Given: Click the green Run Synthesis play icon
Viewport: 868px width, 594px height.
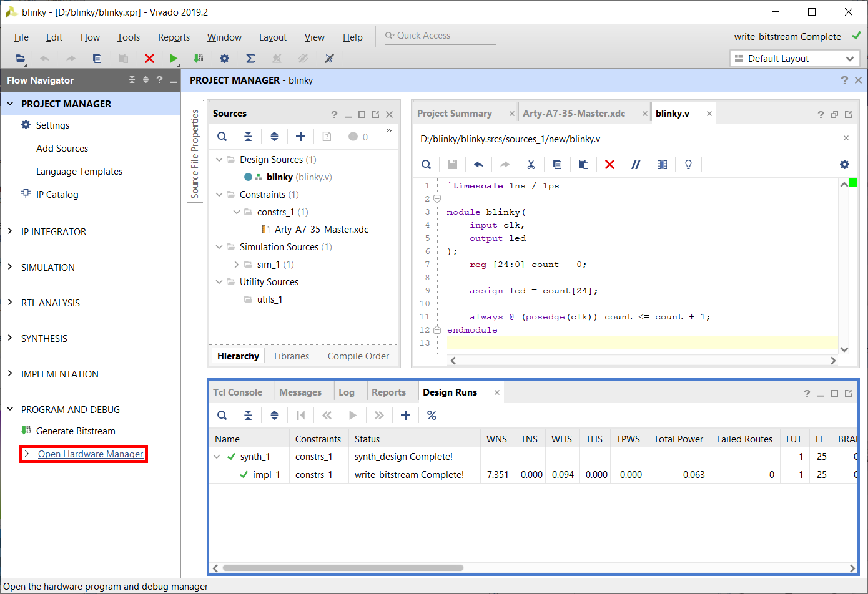Looking at the screenshot, I should point(173,59).
